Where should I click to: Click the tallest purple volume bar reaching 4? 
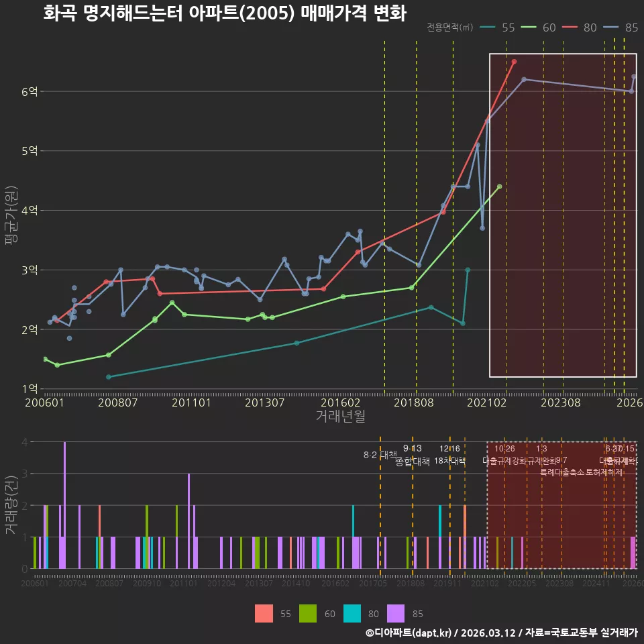[64, 505]
